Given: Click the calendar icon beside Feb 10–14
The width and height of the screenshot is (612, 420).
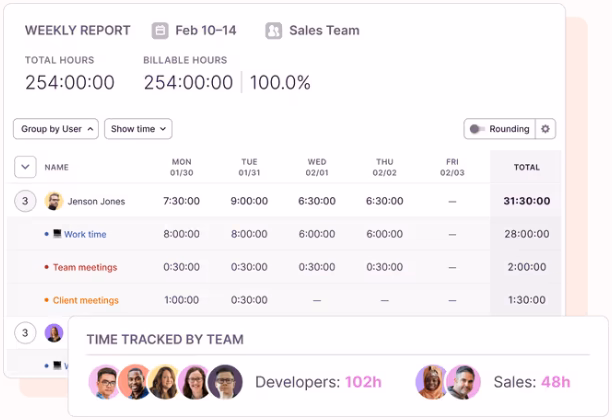Looking at the screenshot, I should [160, 30].
